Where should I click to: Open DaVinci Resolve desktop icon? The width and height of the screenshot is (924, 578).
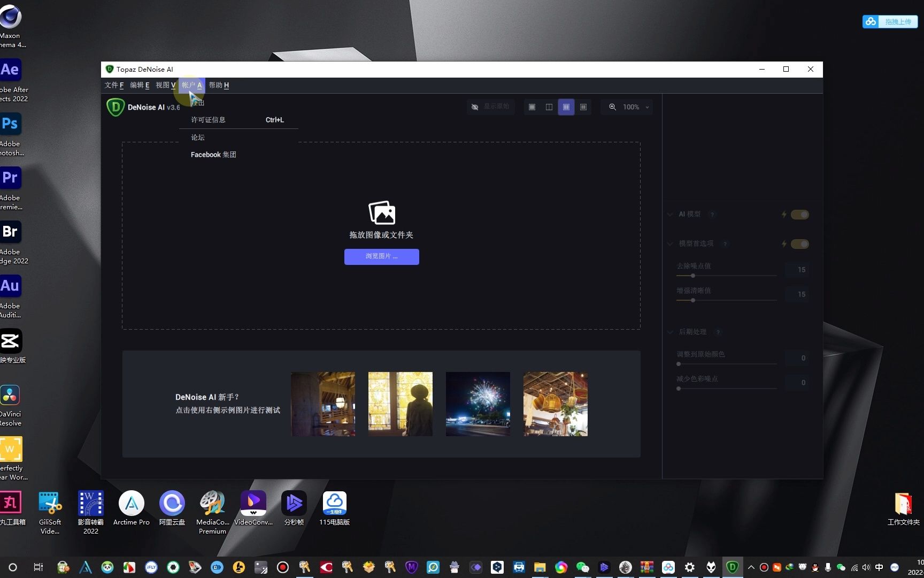(x=11, y=405)
